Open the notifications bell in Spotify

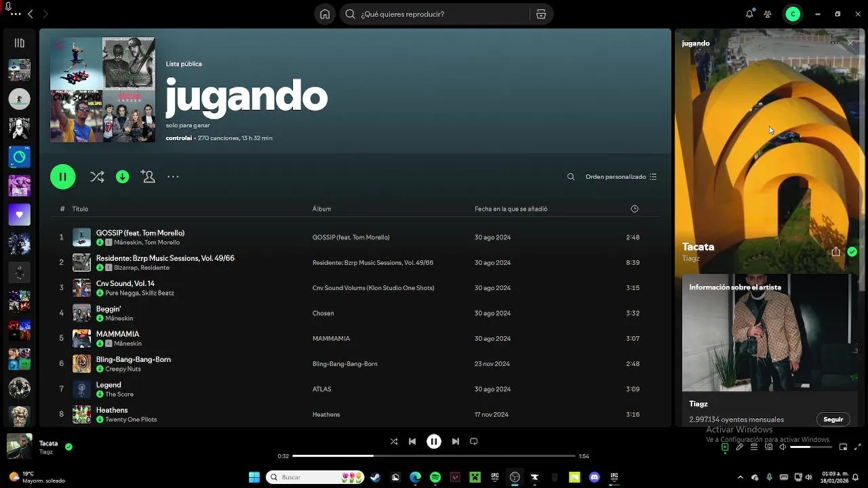(749, 14)
